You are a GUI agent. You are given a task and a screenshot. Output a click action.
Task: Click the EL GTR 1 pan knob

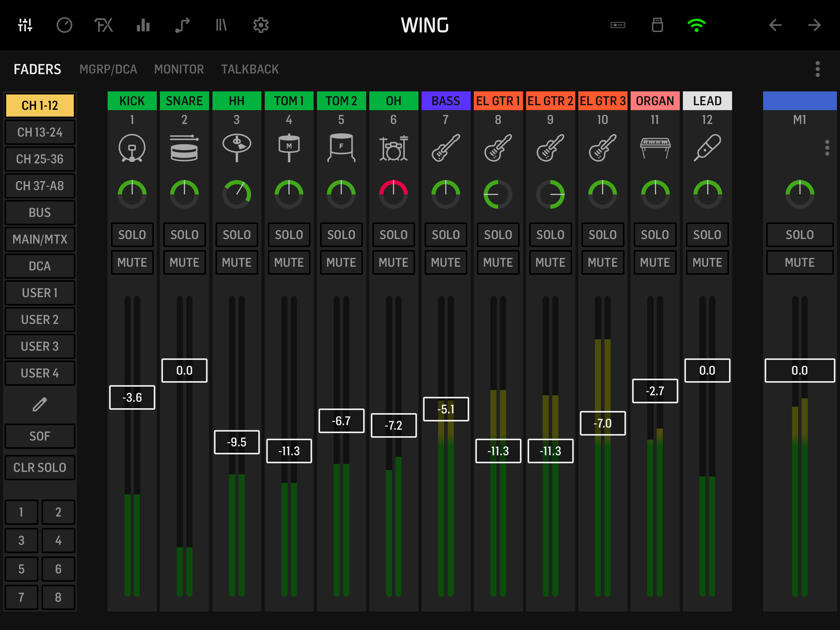498,194
